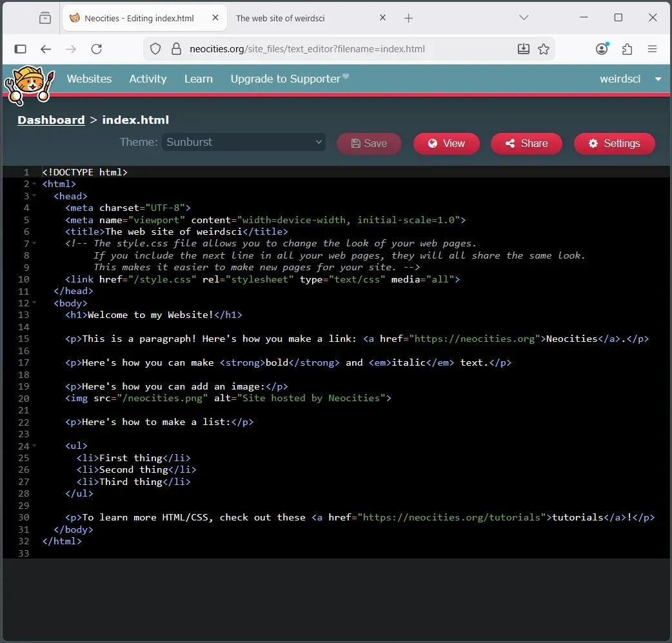The width and height of the screenshot is (672, 643).
Task: Toggle the browser sidebar icon
Action: (20, 49)
